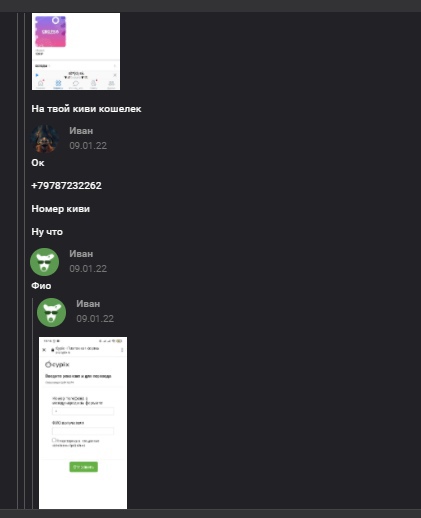Click the recipient full name field in form
Image resolution: width=421 pixels, height=518 pixels.
tap(83, 431)
